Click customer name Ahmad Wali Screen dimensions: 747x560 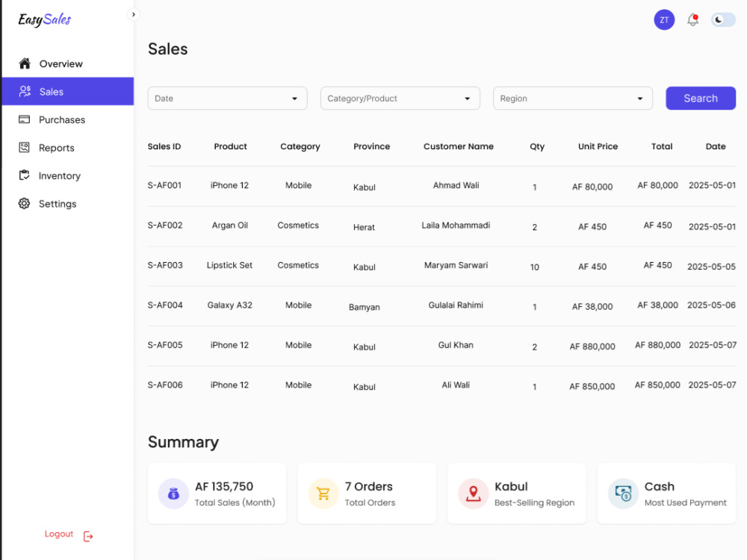pos(456,185)
